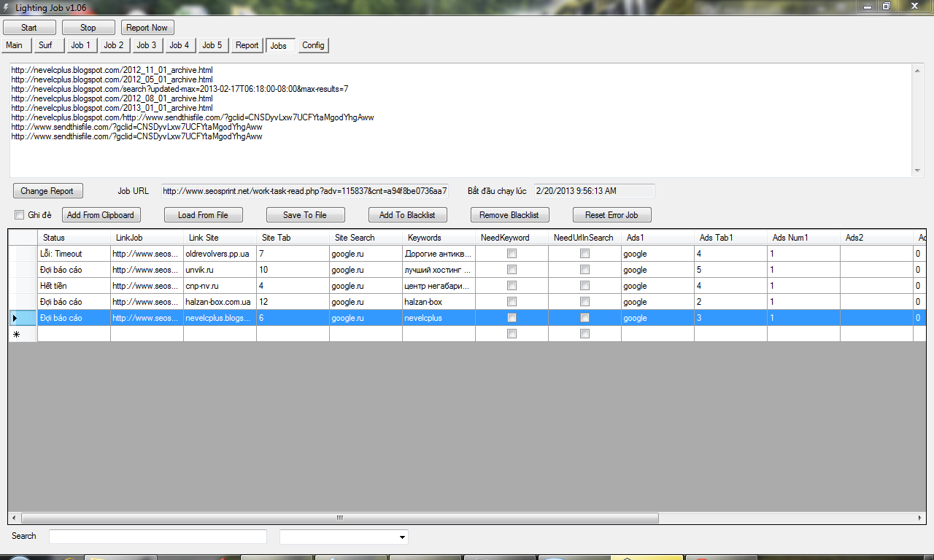The height and width of the screenshot is (560, 934).
Task: Click the Site Tab cell showing 12
Action: click(x=293, y=302)
